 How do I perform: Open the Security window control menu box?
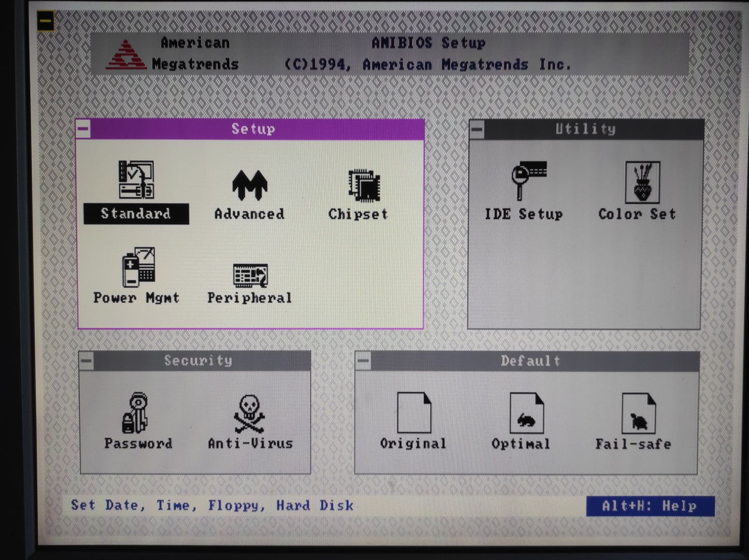coord(87,361)
